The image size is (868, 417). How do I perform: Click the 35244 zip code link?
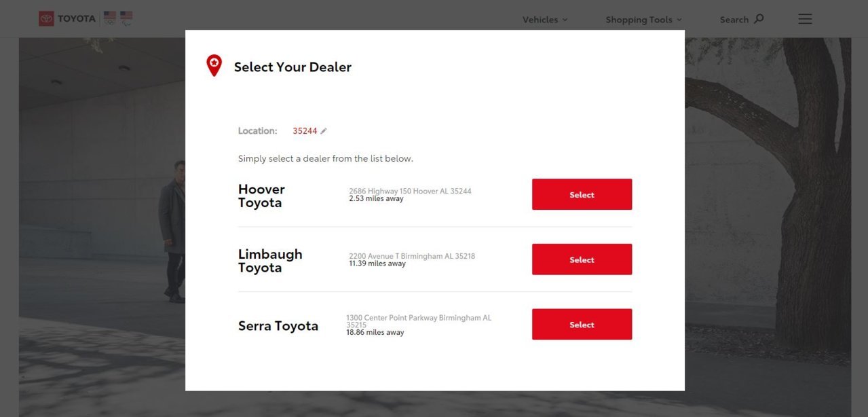(x=305, y=131)
